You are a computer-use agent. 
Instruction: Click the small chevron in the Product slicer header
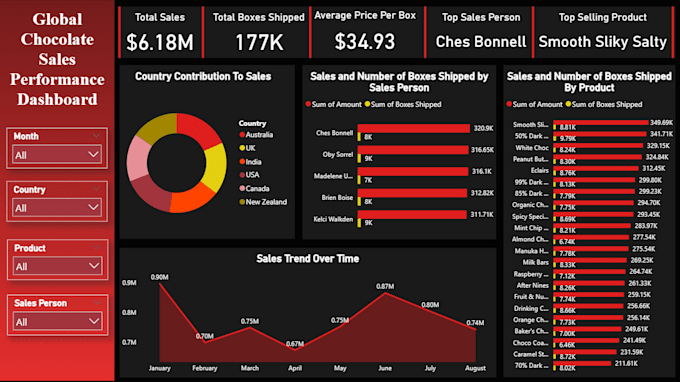point(97,248)
